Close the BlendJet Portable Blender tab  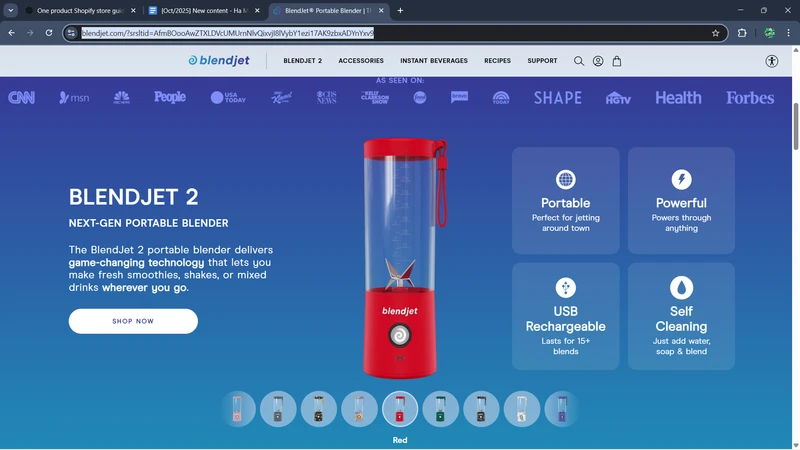click(381, 10)
